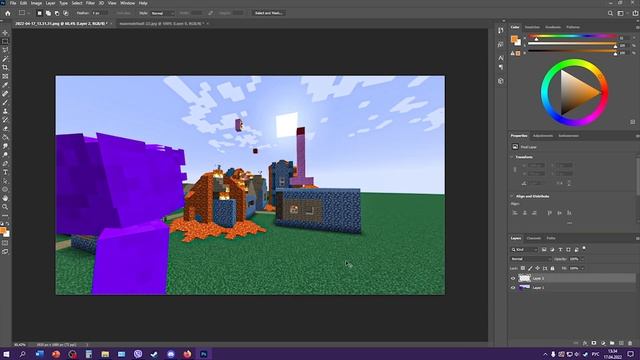
Task: Select the Horizontal Type tool
Action: (5, 172)
